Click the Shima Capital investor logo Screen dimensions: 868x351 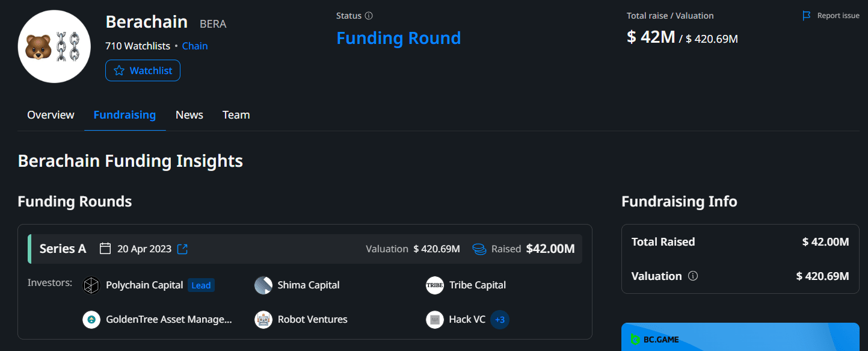coord(263,285)
